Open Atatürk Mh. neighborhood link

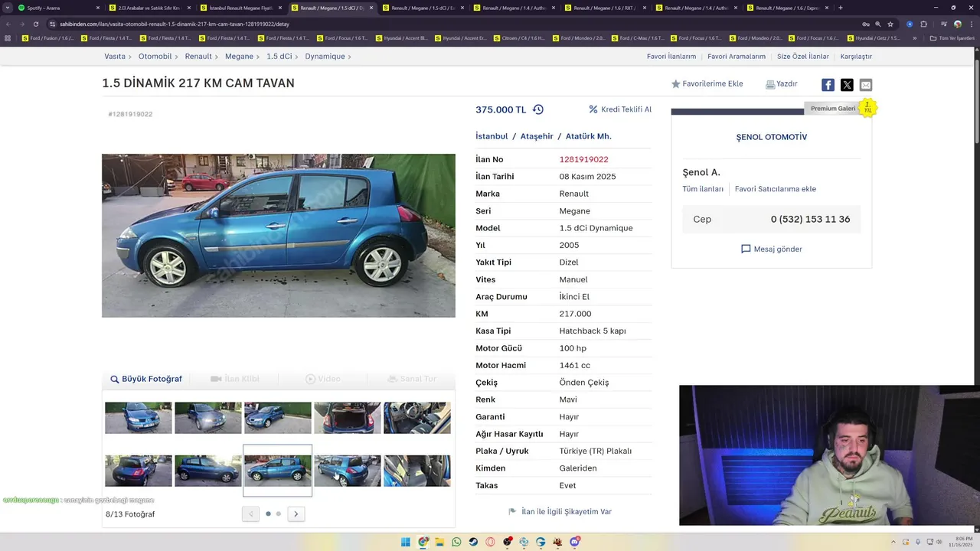coord(589,136)
